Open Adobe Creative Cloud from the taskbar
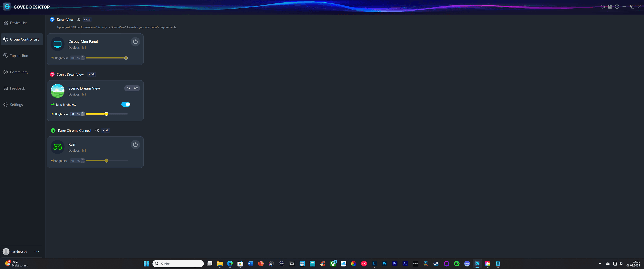 tap(488, 264)
